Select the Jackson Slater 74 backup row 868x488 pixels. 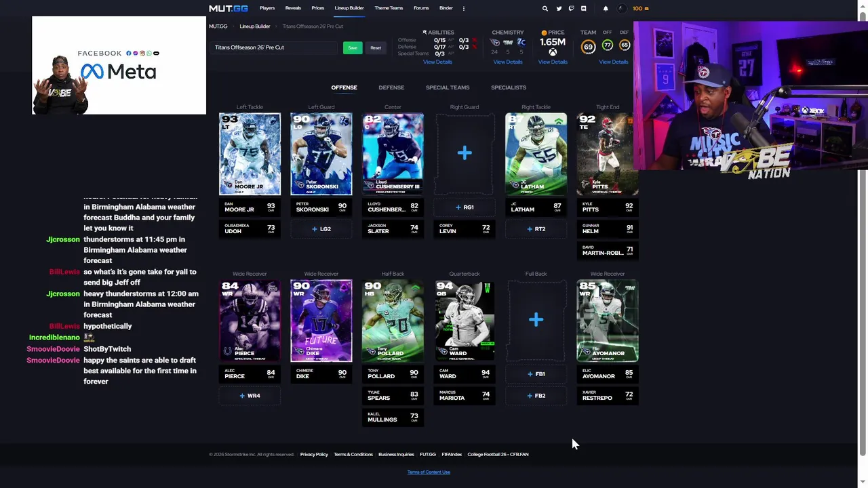[x=393, y=229]
